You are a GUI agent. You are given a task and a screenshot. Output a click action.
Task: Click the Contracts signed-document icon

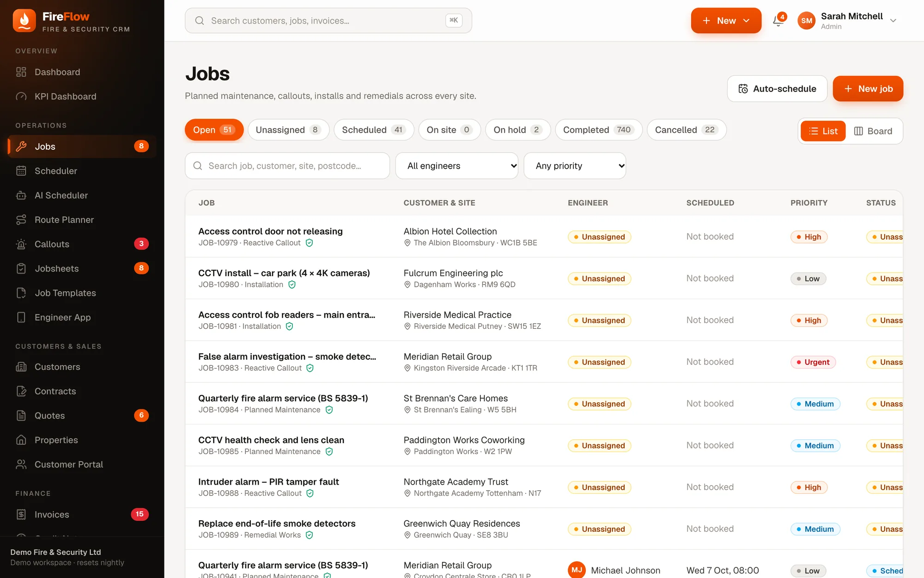point(21,392)
